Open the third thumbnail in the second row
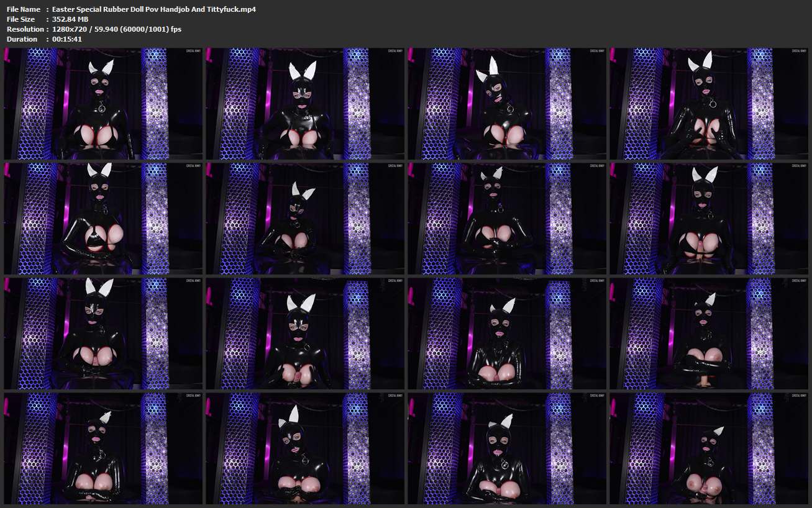This screenshot has width=812, height=508. [x=507, y=219]
